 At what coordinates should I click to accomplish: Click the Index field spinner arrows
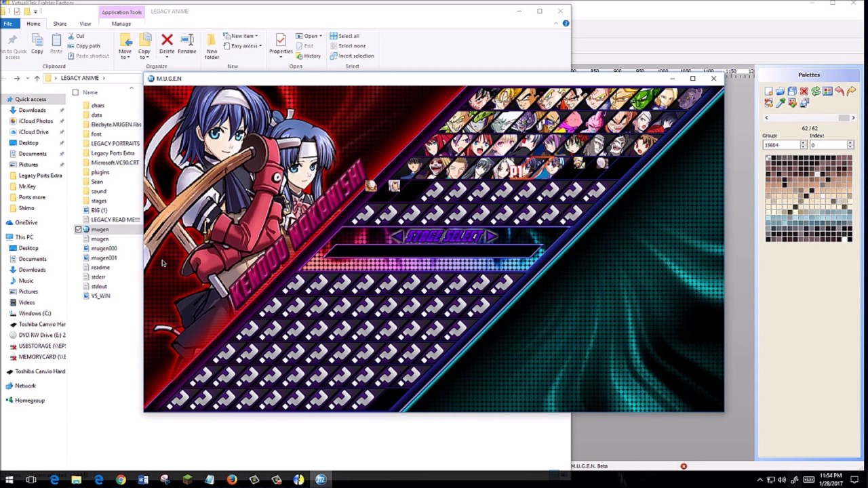850,145
